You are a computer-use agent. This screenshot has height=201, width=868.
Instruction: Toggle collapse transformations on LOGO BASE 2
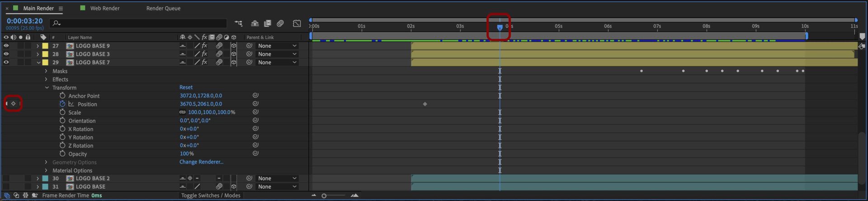pos(190,178)
